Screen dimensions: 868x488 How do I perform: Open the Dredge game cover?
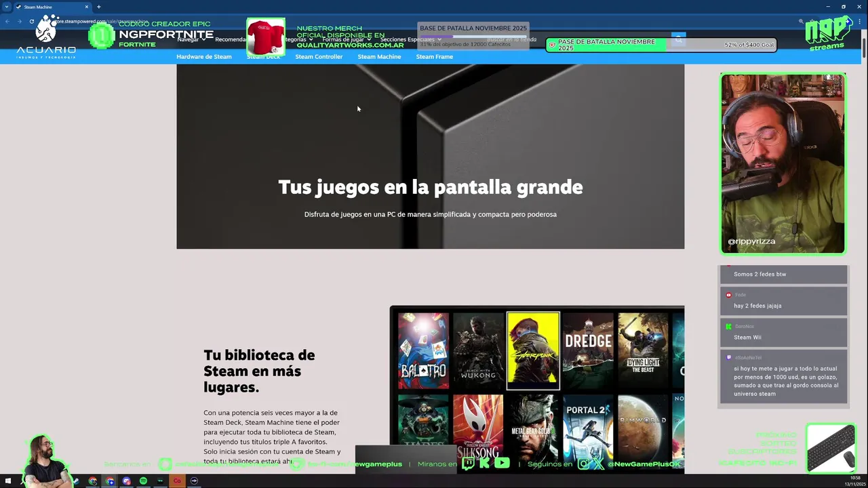coord(588,350)
